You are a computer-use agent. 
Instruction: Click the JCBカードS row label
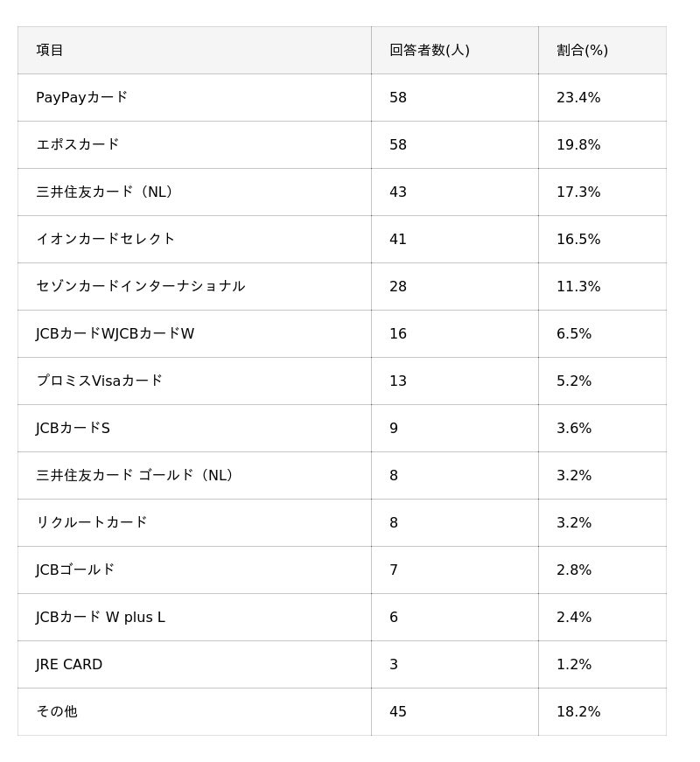point(73,428)
